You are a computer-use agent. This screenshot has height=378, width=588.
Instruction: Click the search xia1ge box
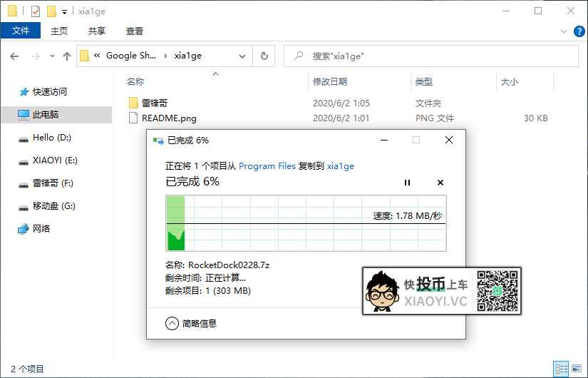(x=431, y=56)
